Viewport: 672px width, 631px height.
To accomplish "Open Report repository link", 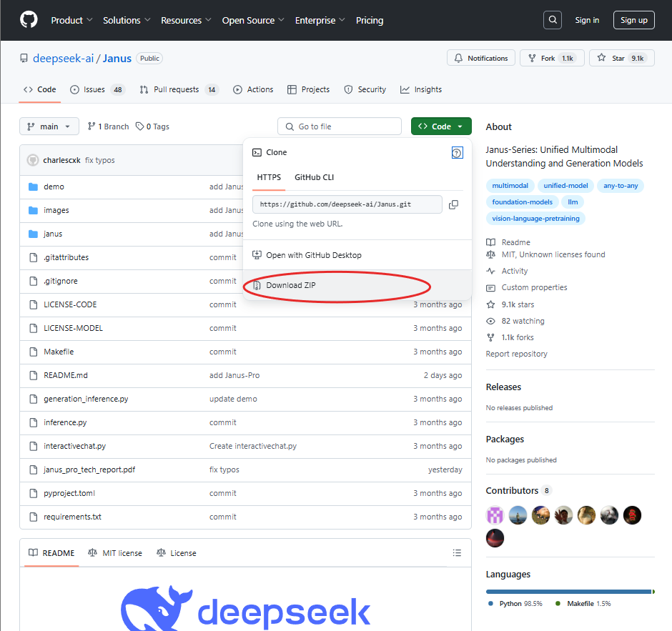I will click(x=516, y=354).
